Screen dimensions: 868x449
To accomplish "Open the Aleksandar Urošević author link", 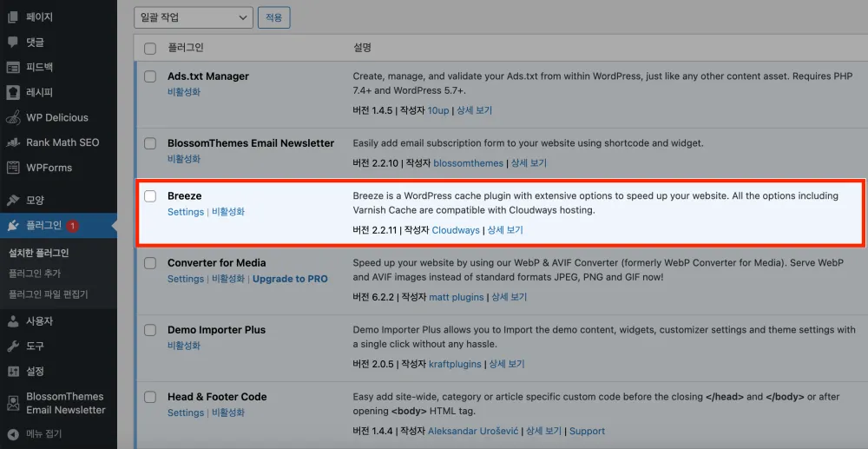I will coord(473,431).
